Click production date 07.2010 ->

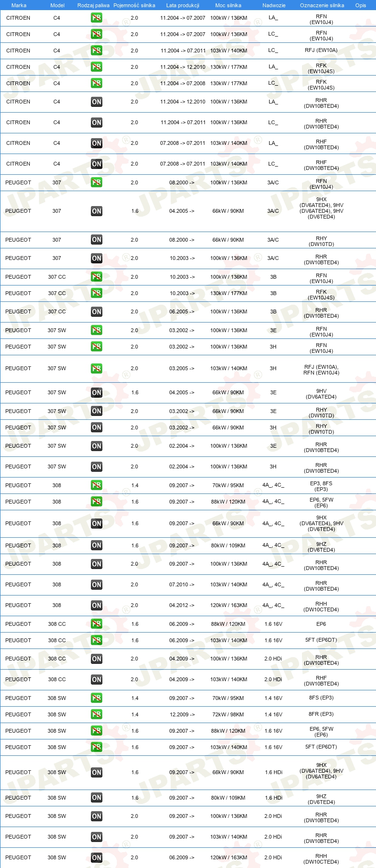(x=182, y=584)
